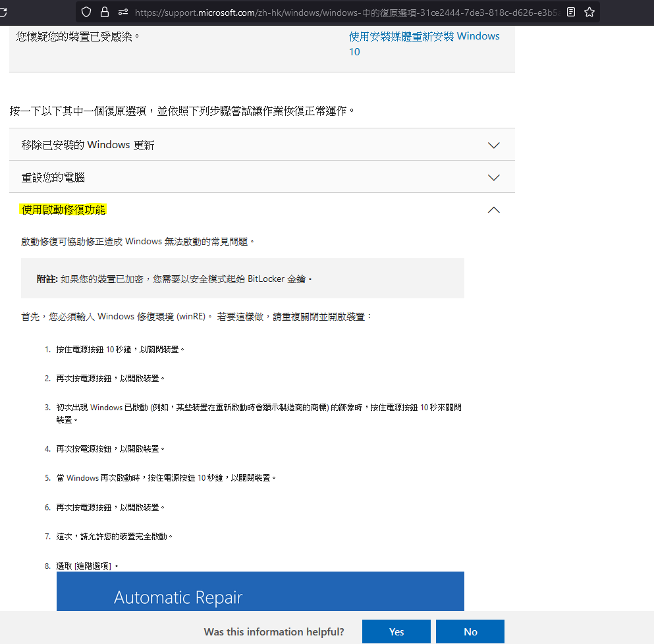Click the 附註 BitLocker note text
This screenshot has height=644, width=654.
coord(175,279)
